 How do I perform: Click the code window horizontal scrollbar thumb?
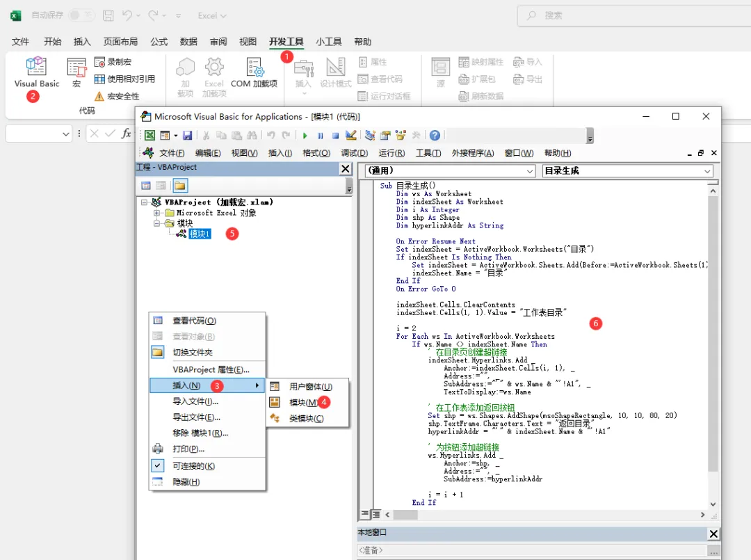coord(405,515)
